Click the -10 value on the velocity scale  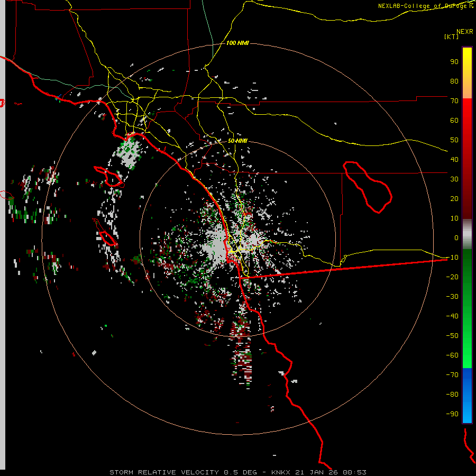[452, 258]
